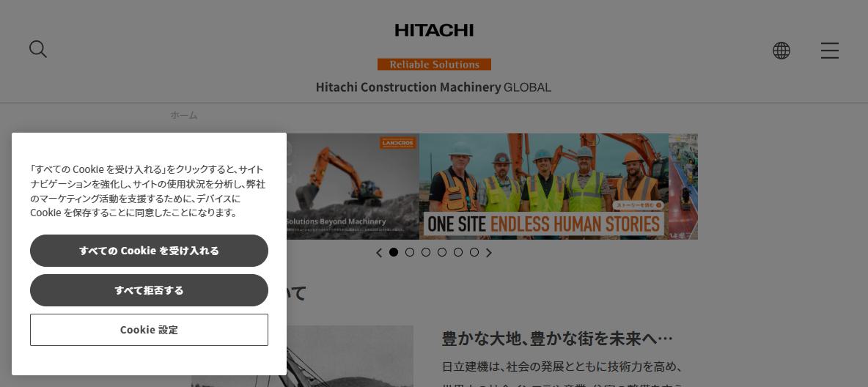This screenshot has width=868, height=387.
Task: Select the first carousel dot
Action: click(394, 252)
